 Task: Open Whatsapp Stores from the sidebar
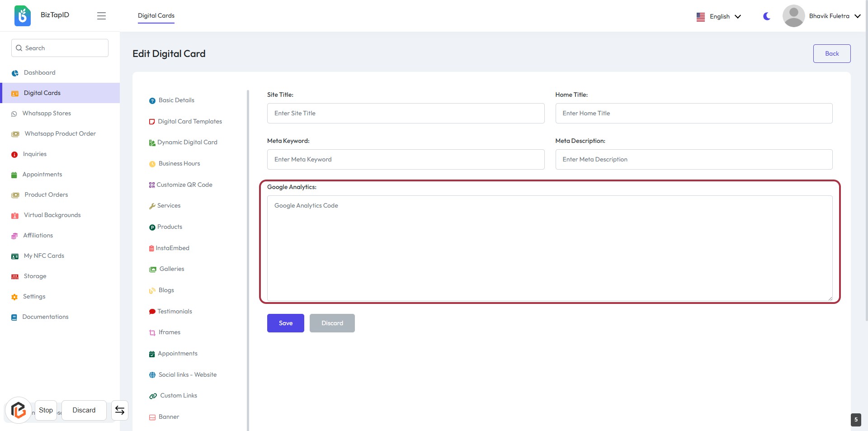(47, 114)
